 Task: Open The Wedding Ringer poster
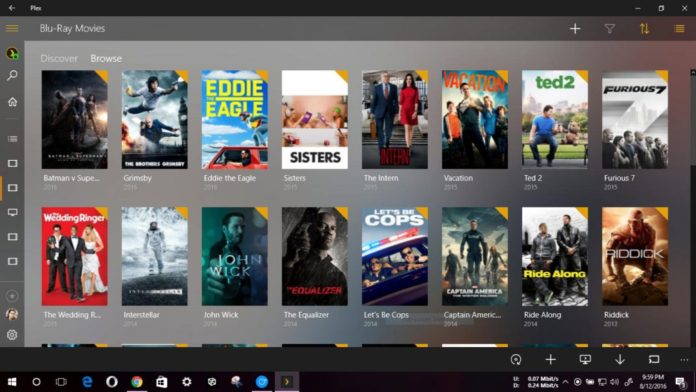coord(75,256)
